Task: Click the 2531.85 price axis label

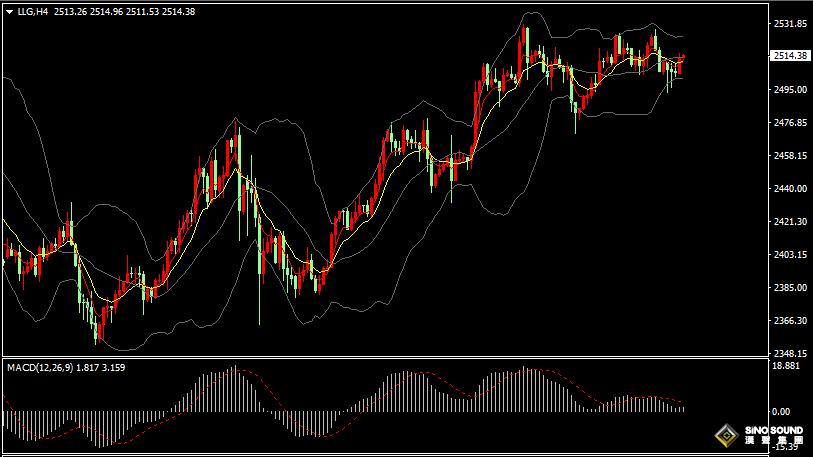Action: click(x=790, y=23)
